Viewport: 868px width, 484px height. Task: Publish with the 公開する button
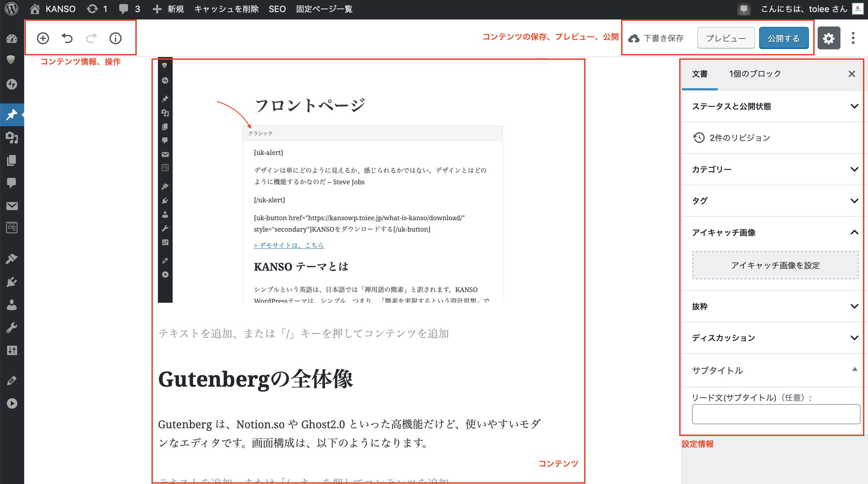tap(783, 38)
